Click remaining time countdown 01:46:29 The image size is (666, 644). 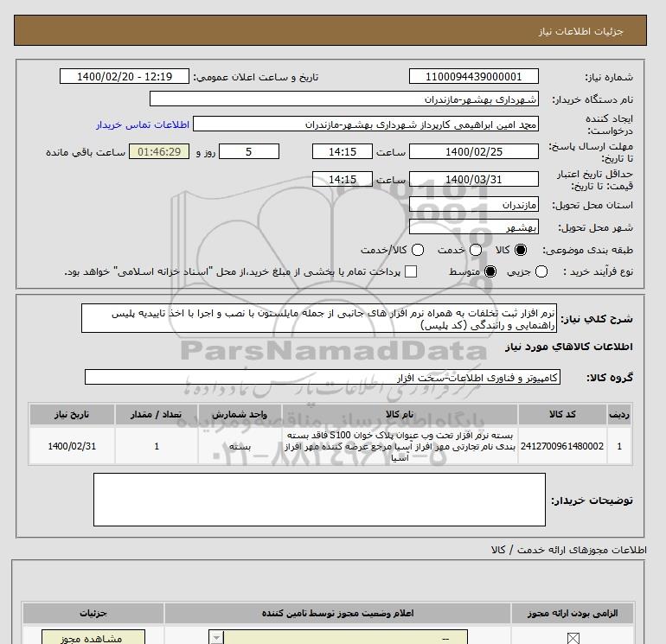159,151
